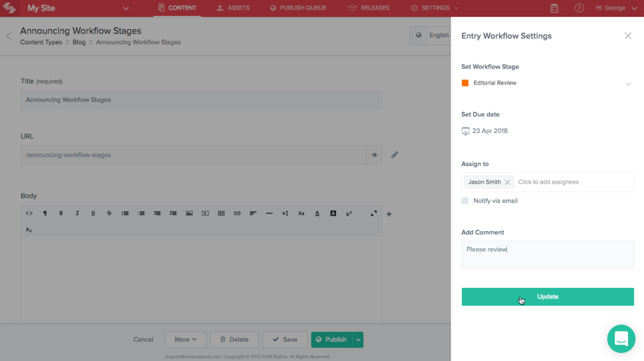
Task: Open chat support bubble
Action: (621, 339)
